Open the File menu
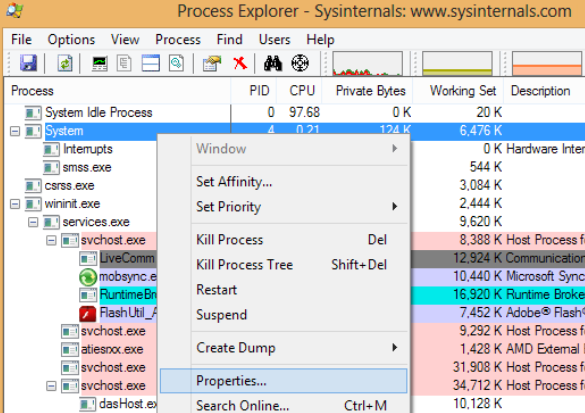Screen dimensions: 585x413 click(x=21, y=39)
